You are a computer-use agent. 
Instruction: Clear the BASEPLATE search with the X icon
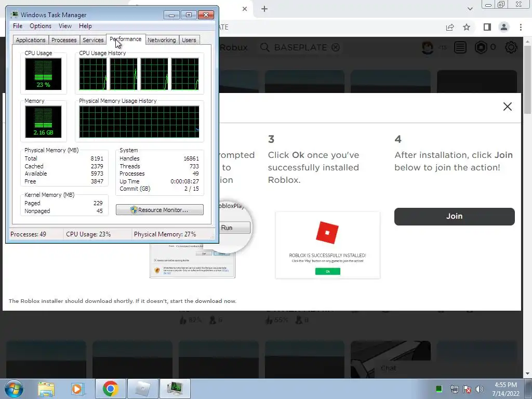point(336,47)
